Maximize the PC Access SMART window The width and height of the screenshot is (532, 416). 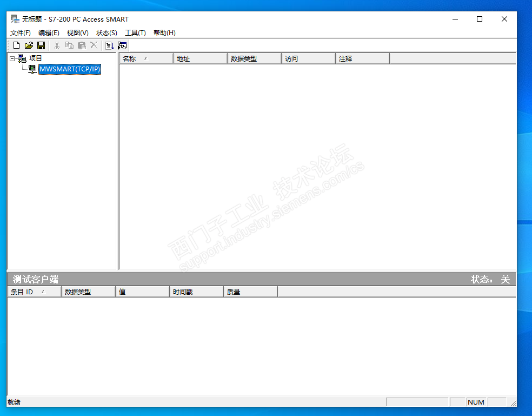(480, 19)
